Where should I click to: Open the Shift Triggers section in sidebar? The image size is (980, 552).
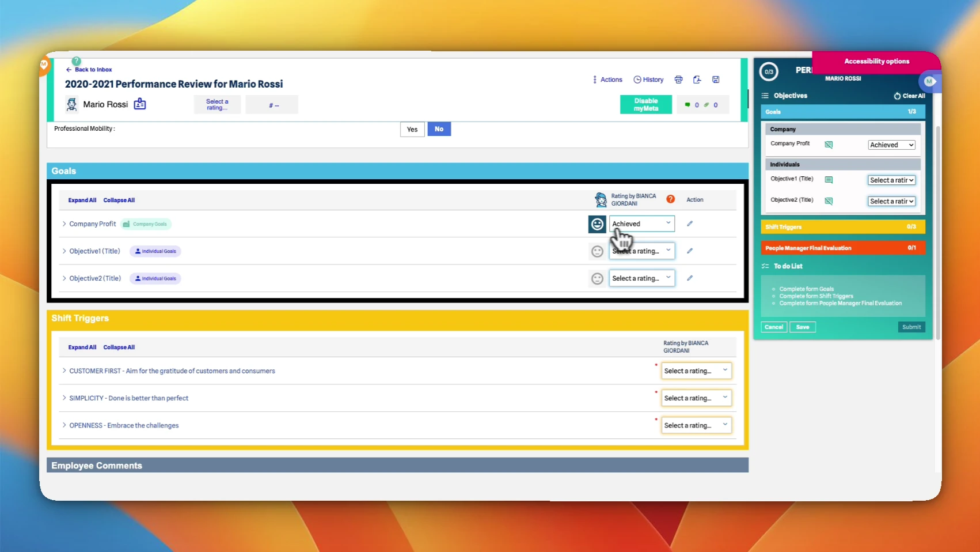(x=842, y=227)
